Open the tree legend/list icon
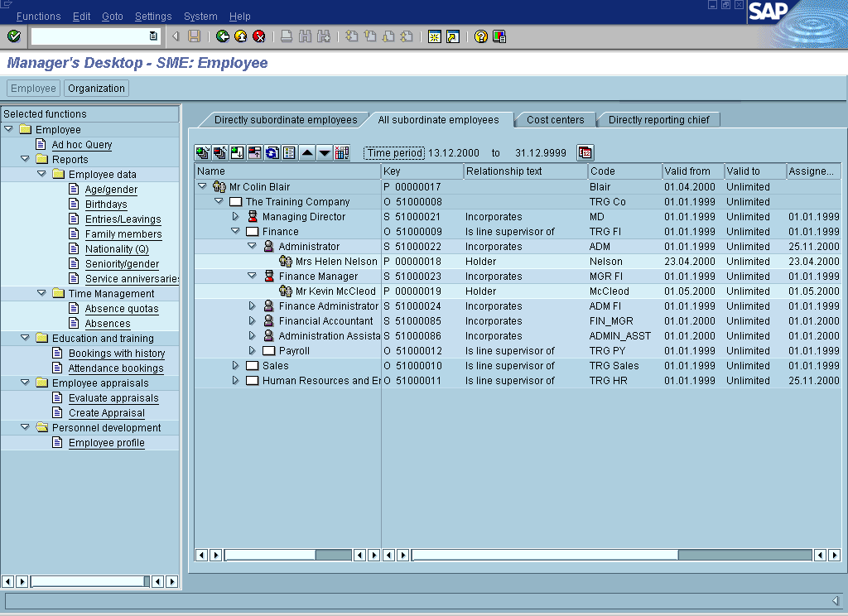The width and height of the screenshot is (848, 616). coord(289,153)
